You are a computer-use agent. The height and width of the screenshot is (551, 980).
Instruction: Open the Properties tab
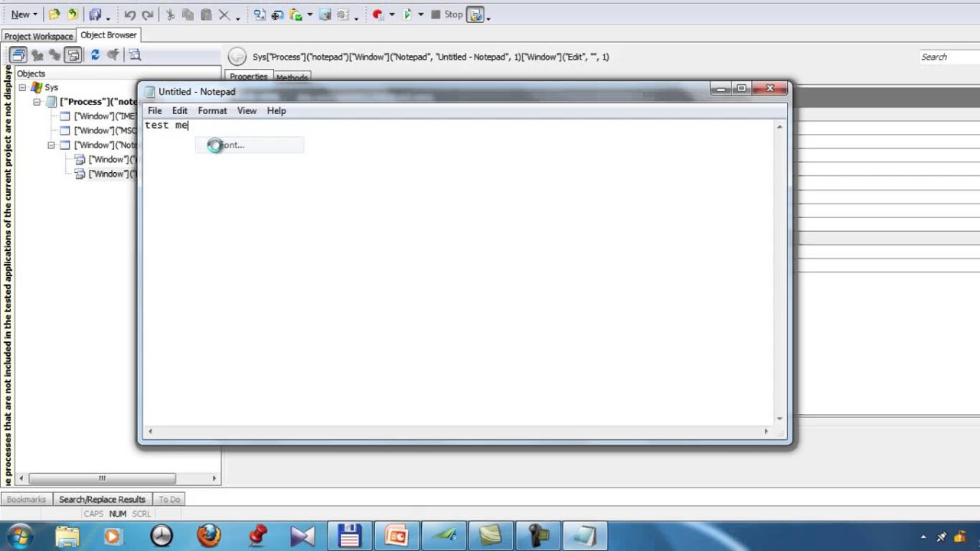(x=249, y=77)
